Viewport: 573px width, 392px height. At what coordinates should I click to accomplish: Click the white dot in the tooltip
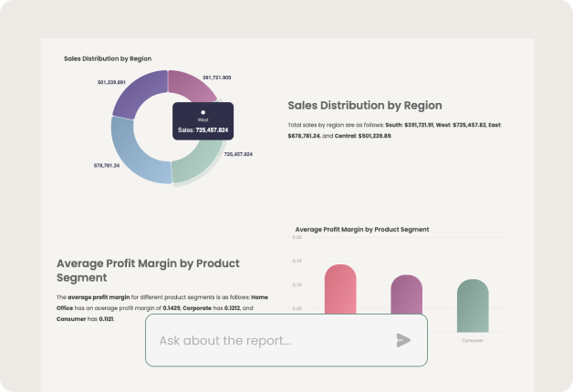203,112
